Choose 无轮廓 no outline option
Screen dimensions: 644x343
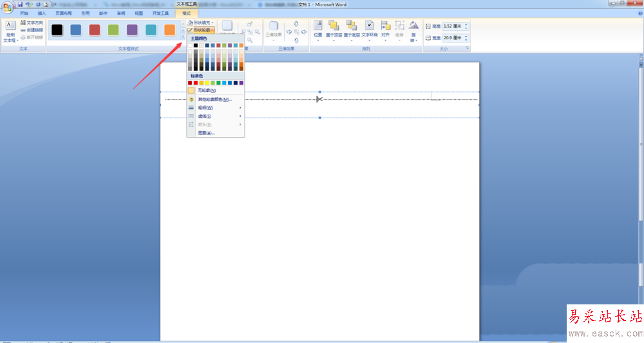point(216,90)
